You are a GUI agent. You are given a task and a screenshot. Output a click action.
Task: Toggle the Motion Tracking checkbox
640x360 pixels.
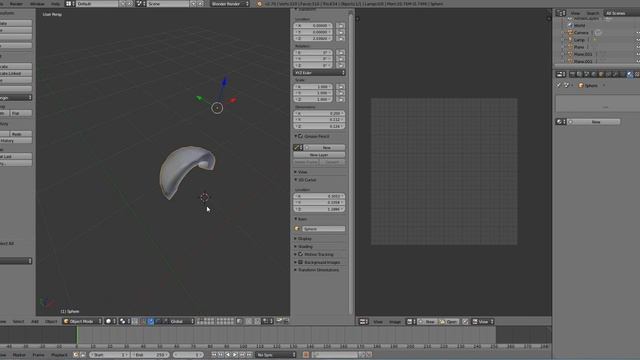point(300,254)
